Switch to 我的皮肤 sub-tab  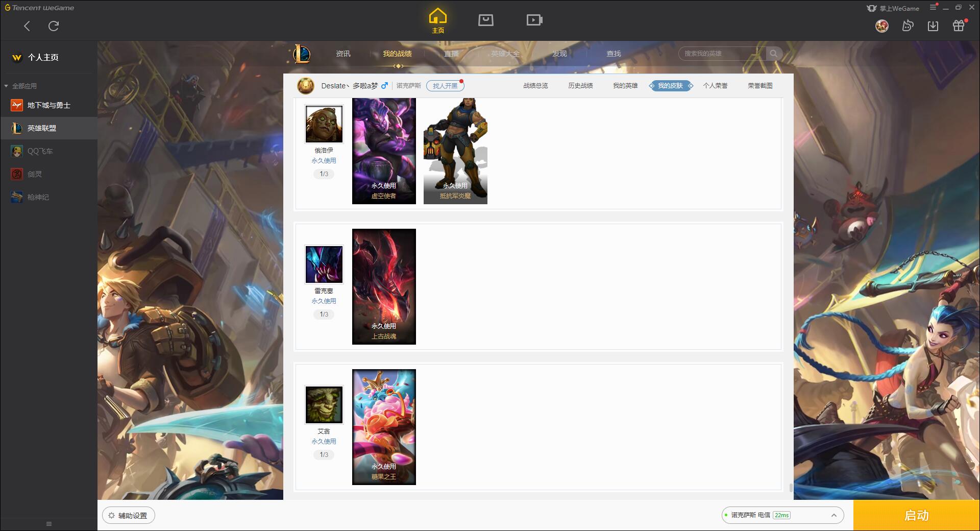click(670, 86)
